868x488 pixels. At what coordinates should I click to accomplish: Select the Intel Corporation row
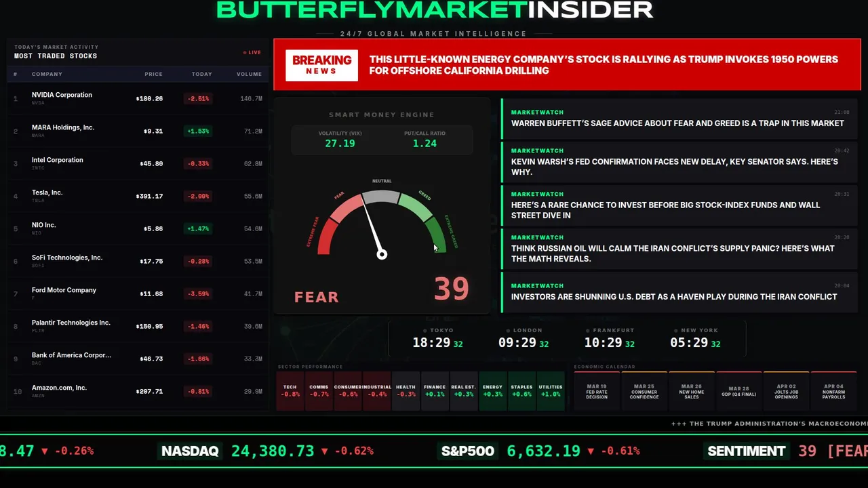(x=138, y=163)
